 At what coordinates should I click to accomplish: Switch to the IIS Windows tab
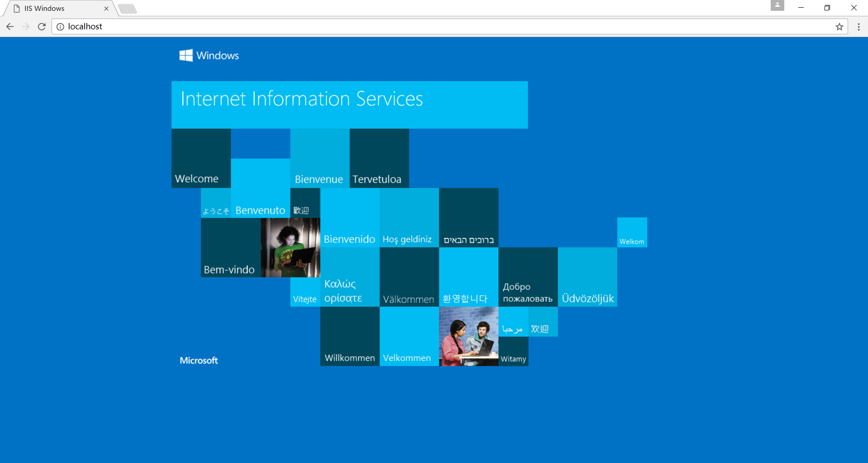[59, 8]
